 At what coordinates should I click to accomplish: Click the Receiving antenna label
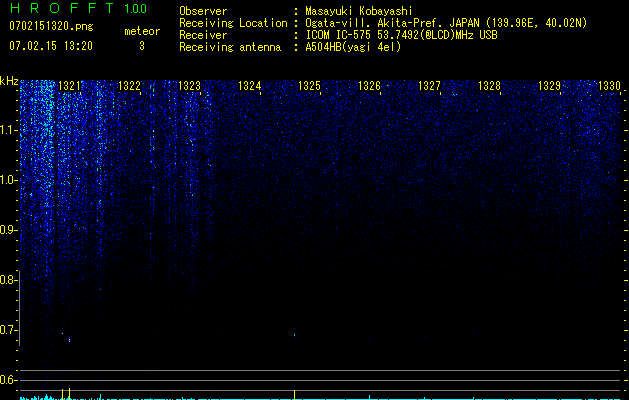(230, 47)
